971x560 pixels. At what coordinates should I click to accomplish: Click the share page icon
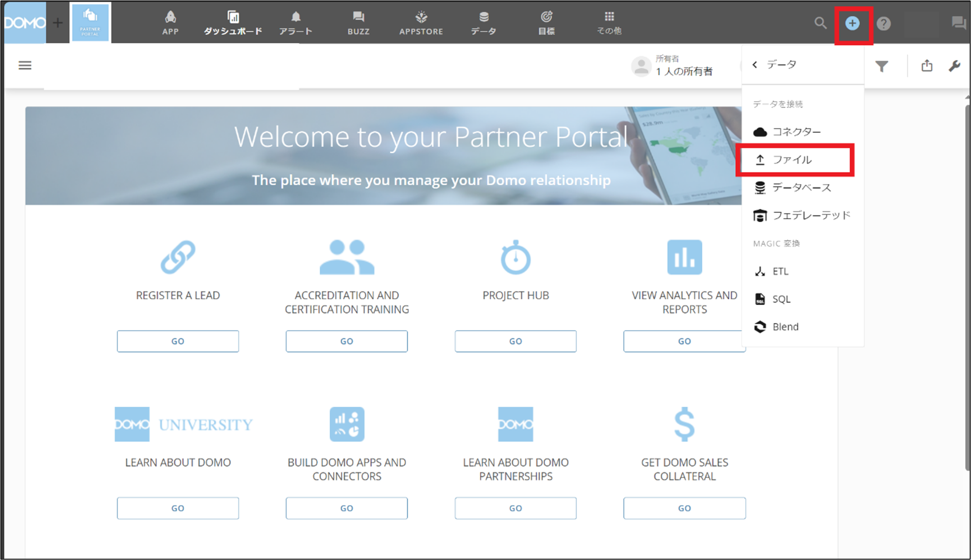click(x=927, y=66)
